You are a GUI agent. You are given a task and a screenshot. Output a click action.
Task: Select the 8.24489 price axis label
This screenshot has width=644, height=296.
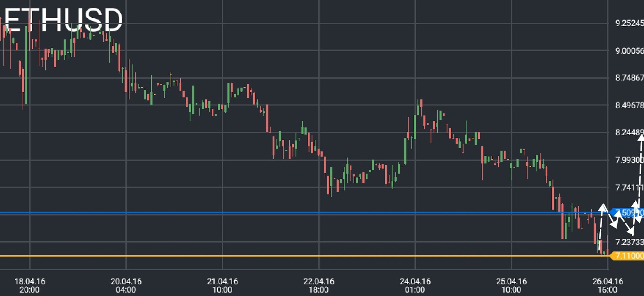(x=630, y=132)
